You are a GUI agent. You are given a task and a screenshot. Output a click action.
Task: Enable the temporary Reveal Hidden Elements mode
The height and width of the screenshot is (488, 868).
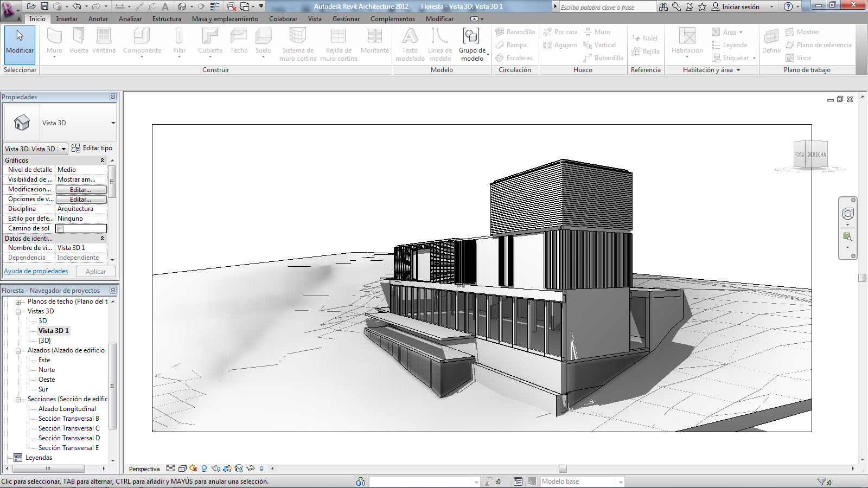click(x=261, y=468)
